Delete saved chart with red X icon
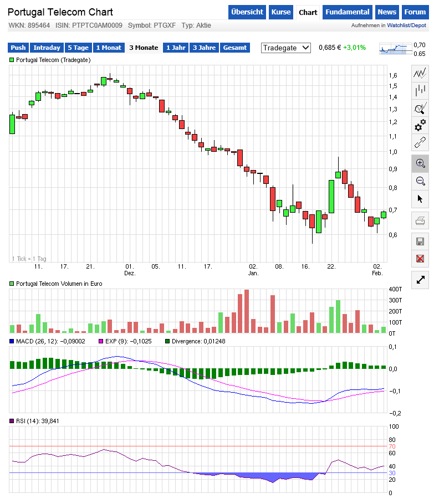Screen dimensions: 434x504 point(420,259)
